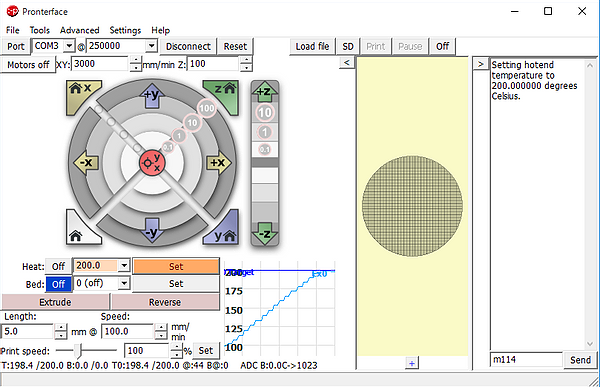Viewport: 600px width, 387px height.
Task: Adjust the extrude Speed spinner
Action: (161, 331)
